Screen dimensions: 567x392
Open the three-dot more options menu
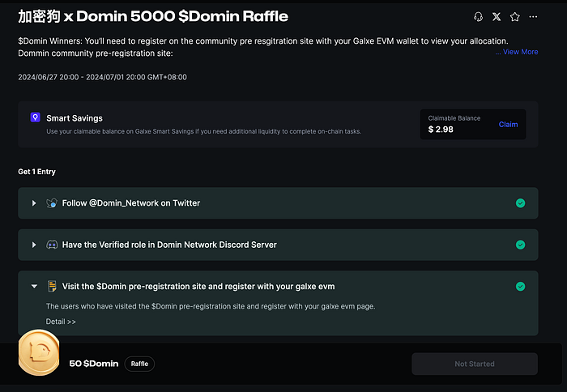532,17
